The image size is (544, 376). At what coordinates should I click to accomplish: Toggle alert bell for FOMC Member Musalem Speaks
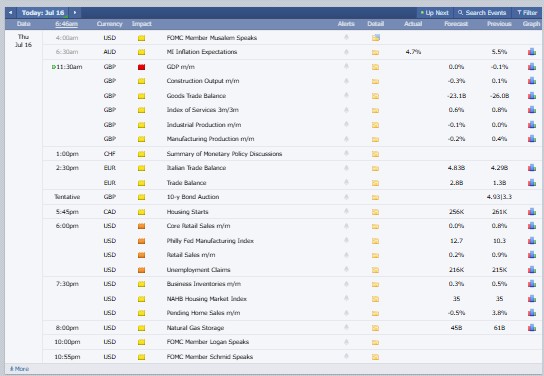point(346,37)
